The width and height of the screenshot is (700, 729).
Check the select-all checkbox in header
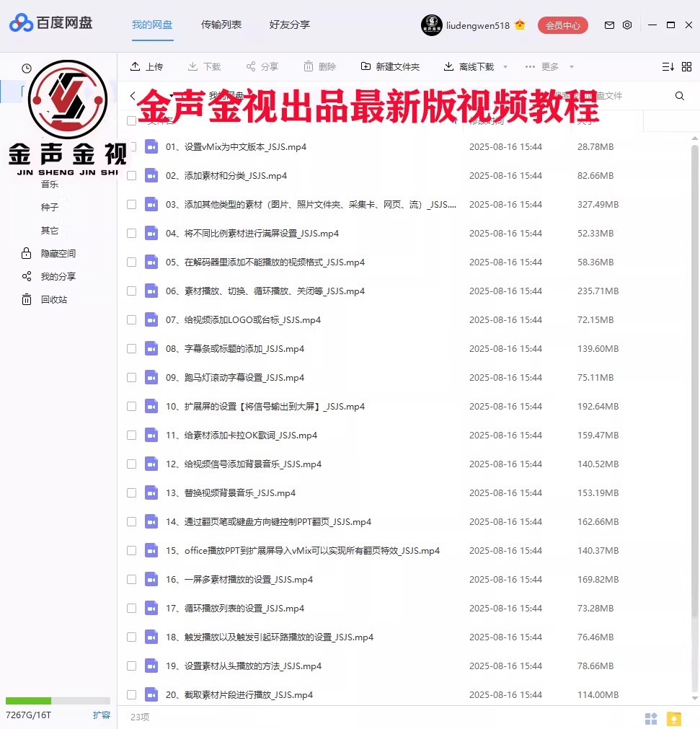(x=131, y=120)
